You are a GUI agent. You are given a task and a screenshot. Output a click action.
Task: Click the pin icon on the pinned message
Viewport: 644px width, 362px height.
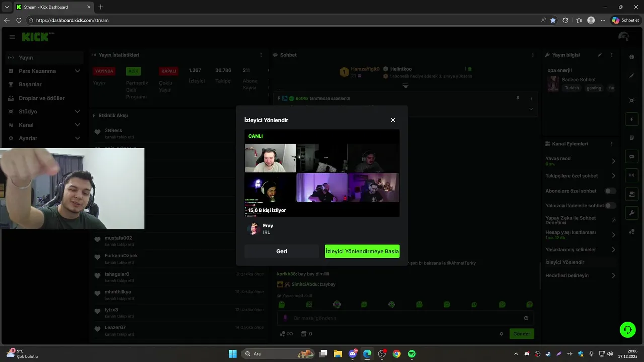click(x=518, y=98)
